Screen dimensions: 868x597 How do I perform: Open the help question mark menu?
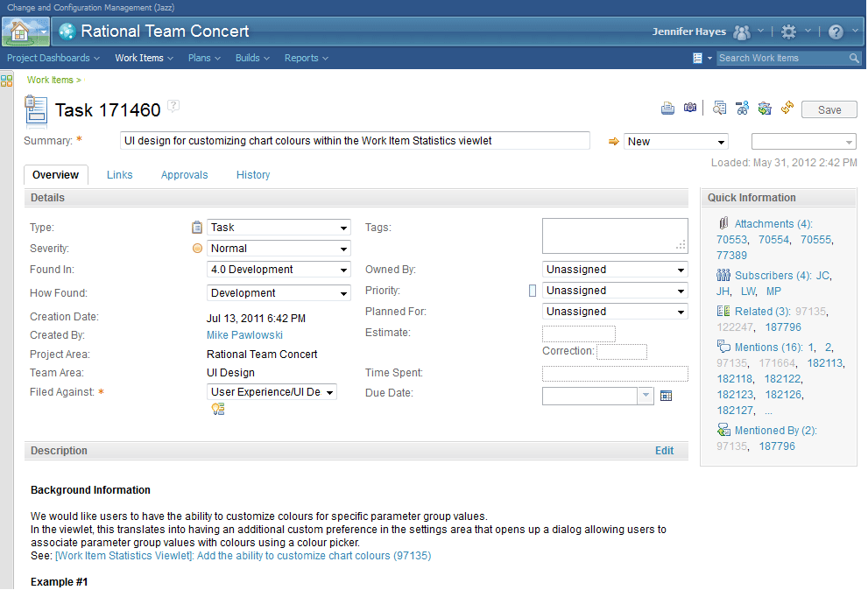pyautogui.click(x=836, y=32)
